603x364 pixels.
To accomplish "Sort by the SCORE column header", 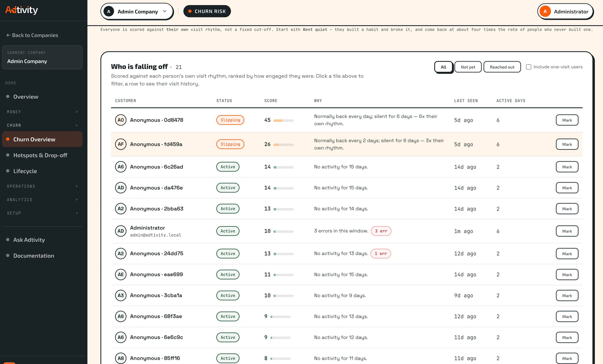I will (271, 101).
